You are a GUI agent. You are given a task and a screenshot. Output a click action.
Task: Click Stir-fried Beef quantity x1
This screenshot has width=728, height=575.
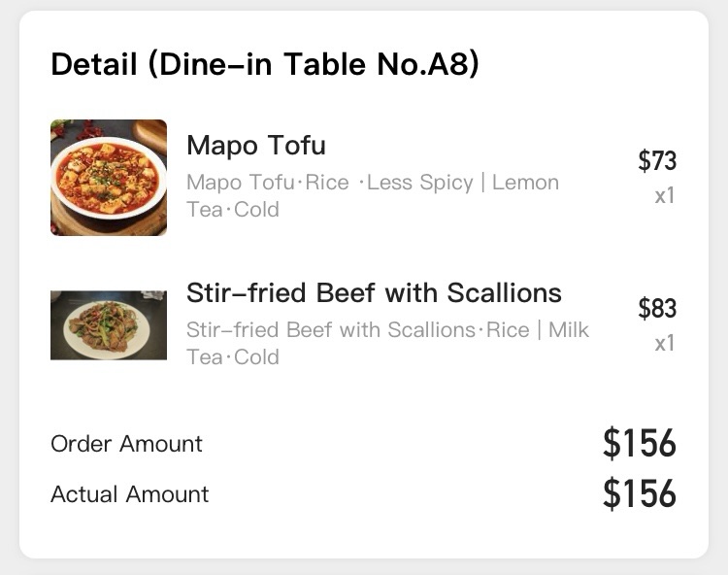click(x=664, y=343)
